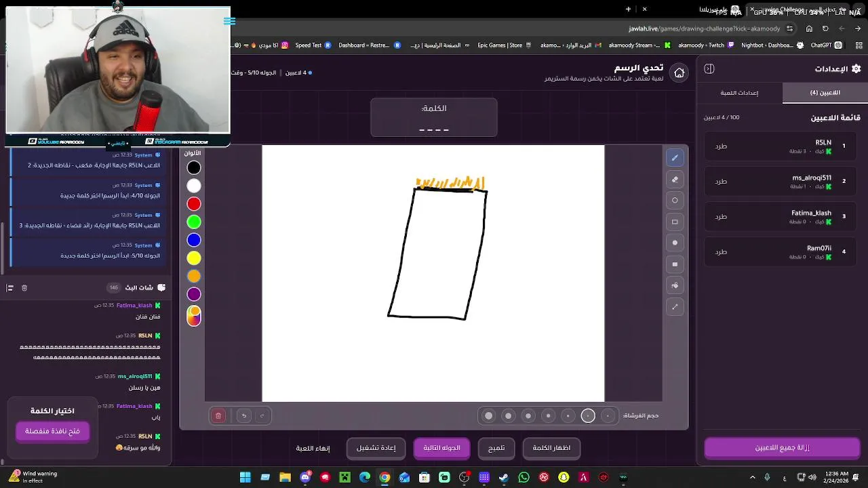The image size is (868, 488).
Task: Open the Speed Test bookmark
Action: coord(313,45)
